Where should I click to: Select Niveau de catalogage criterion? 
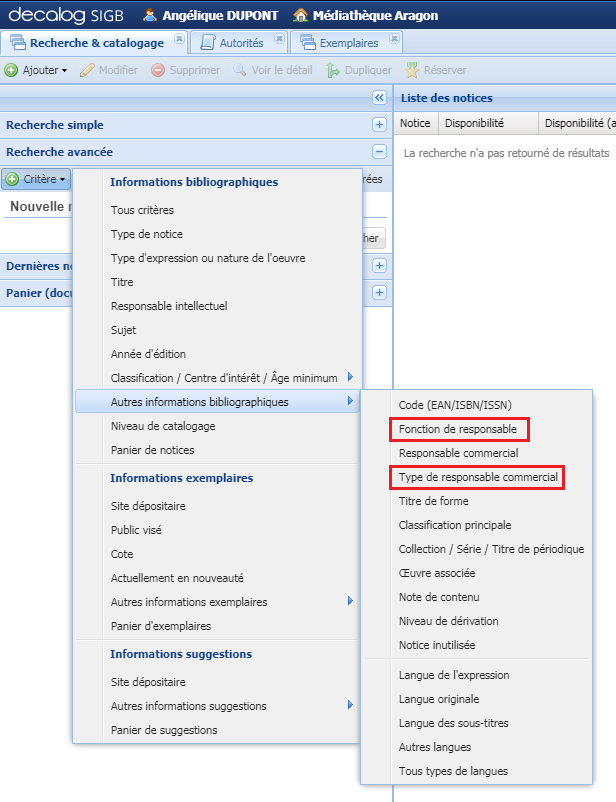click(x=217, y=427)
